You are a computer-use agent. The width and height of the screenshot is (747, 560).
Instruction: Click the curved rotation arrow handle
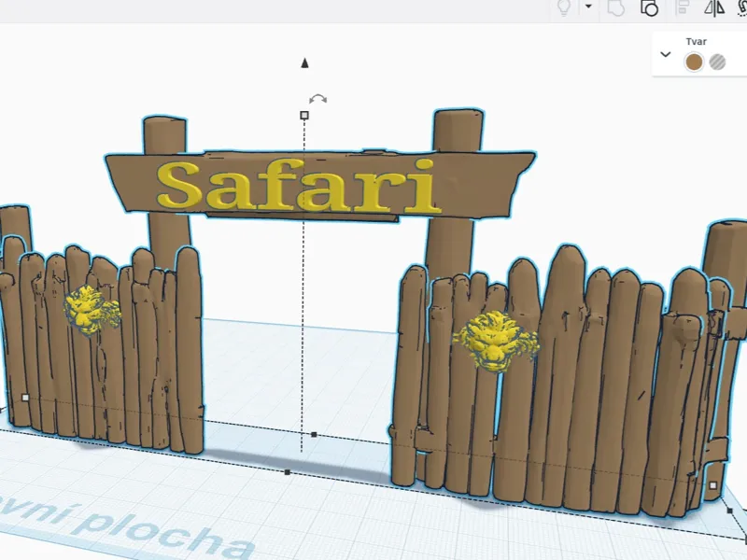[317, 99]
